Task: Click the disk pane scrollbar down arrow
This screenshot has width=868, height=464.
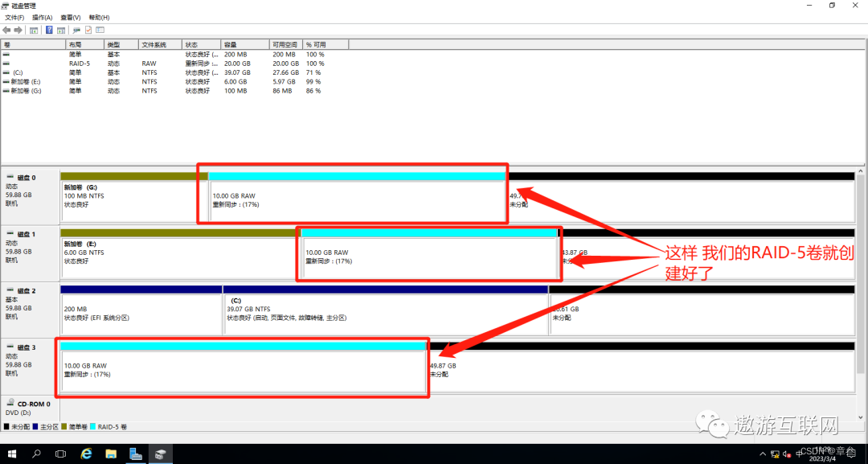Action: coord(861,417)
